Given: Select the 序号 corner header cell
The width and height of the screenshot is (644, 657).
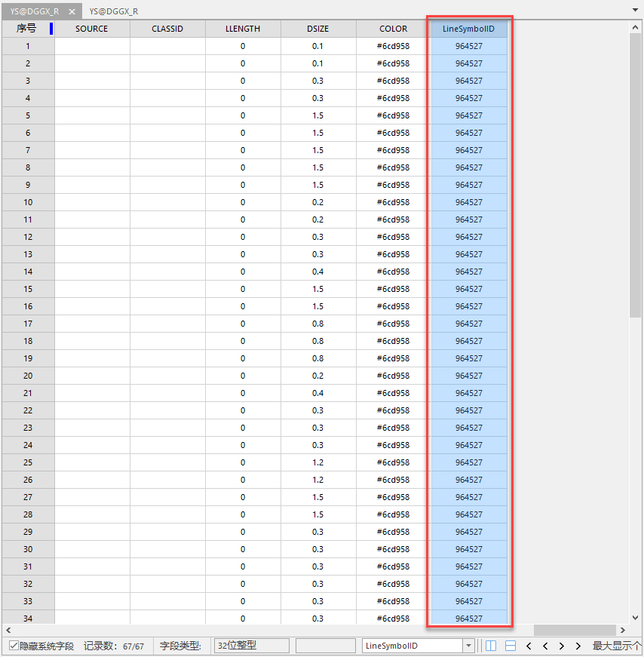Looking at the screenshot, I should tap(26, 29).
